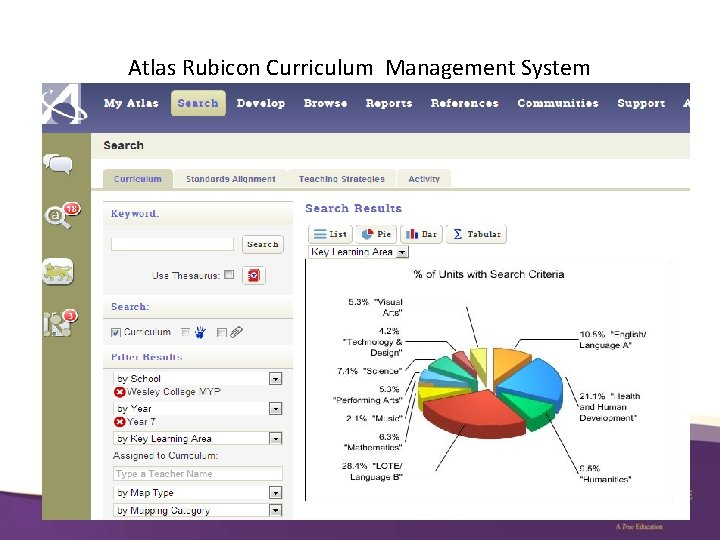Expand the by Year dropdown
This screenshot has width=720, height=540.
coord(275,409)
